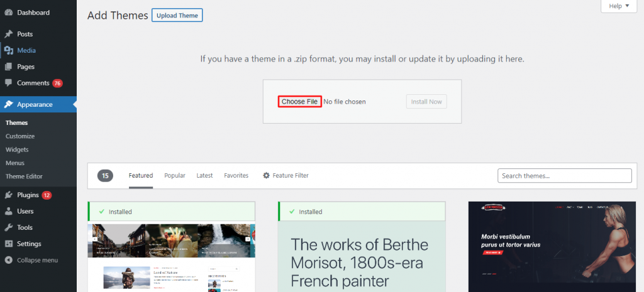Open the Settings menu item

tap(38, 244)
